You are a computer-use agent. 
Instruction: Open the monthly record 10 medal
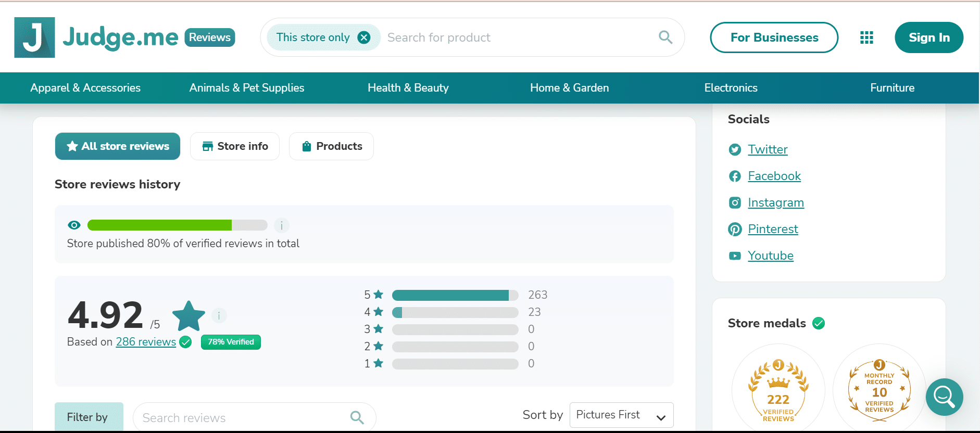click(880, 390)
